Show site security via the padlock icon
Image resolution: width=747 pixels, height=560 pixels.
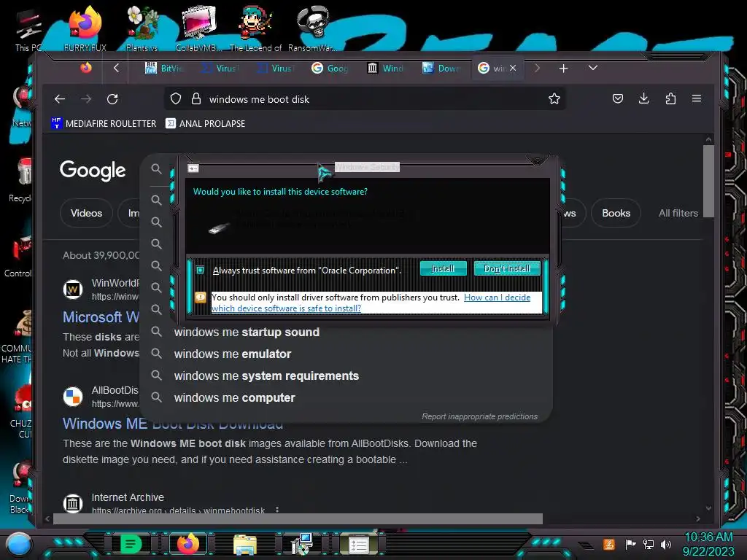click(196, 98)
